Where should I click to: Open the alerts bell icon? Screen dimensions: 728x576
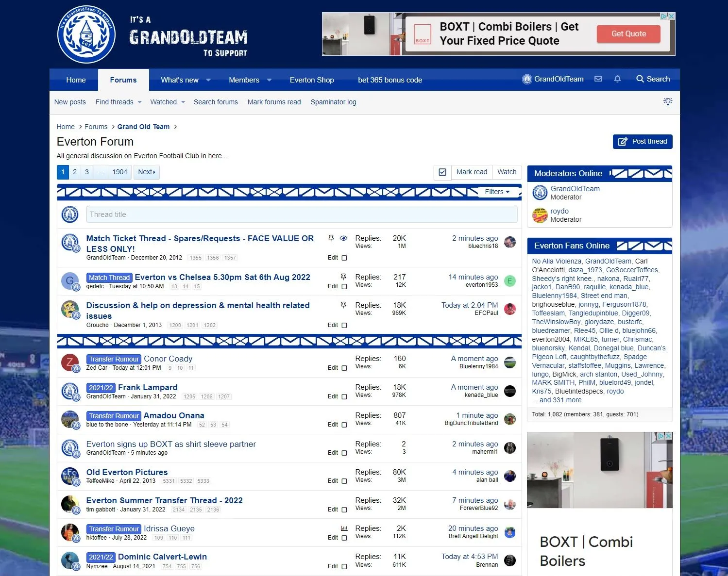[617, 79]
